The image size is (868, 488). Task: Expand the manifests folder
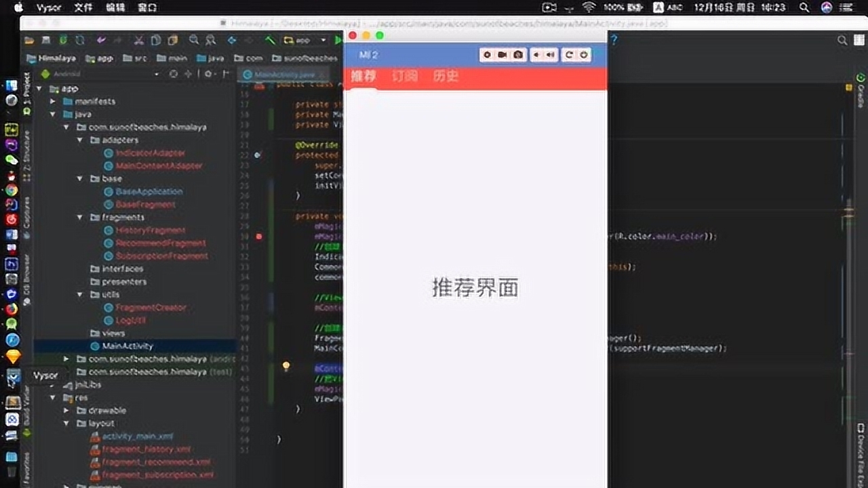[53, 102]
